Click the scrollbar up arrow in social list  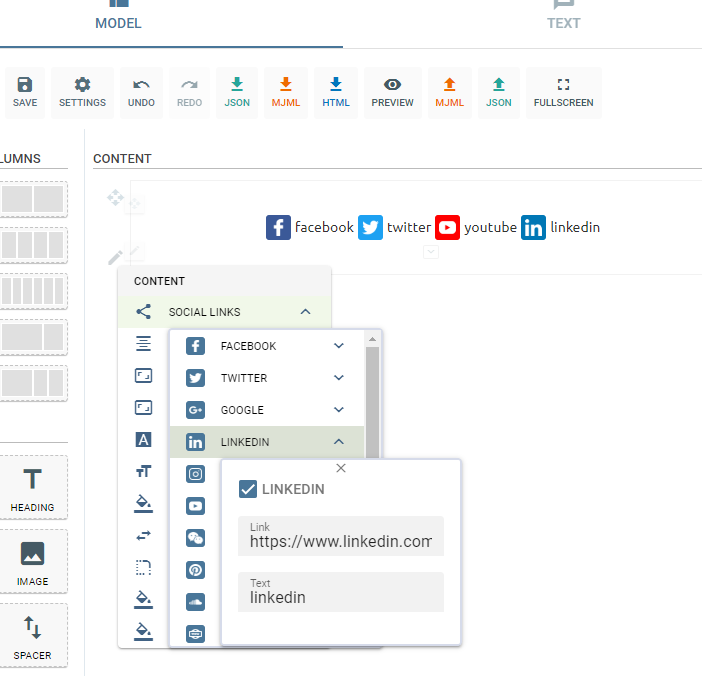(372, 339)
